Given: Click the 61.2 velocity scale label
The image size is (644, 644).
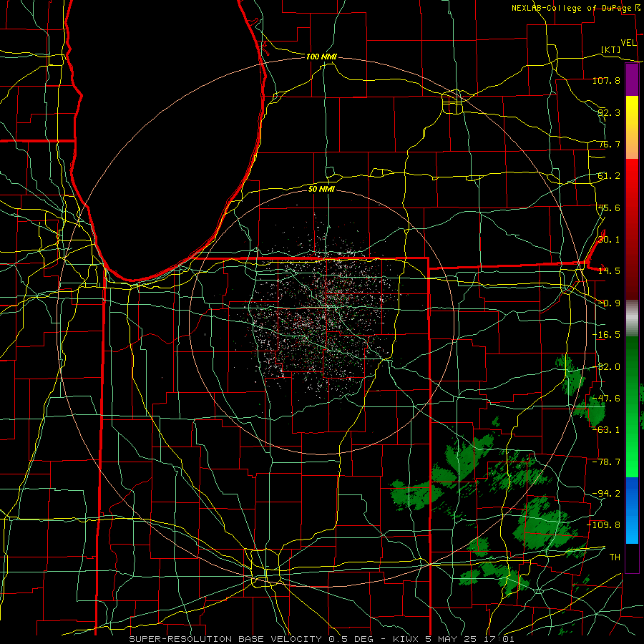Looking at the screenshot, I should tap(609, 176).
